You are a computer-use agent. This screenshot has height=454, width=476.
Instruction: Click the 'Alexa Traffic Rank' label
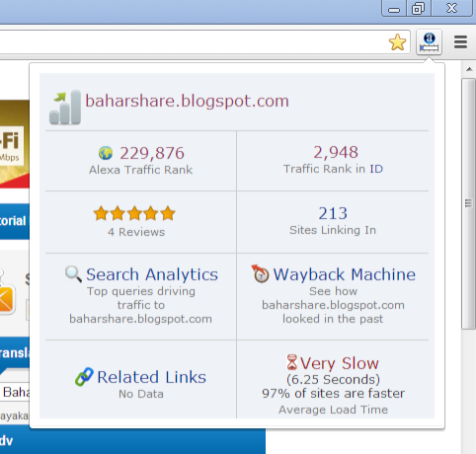[140, 170]
